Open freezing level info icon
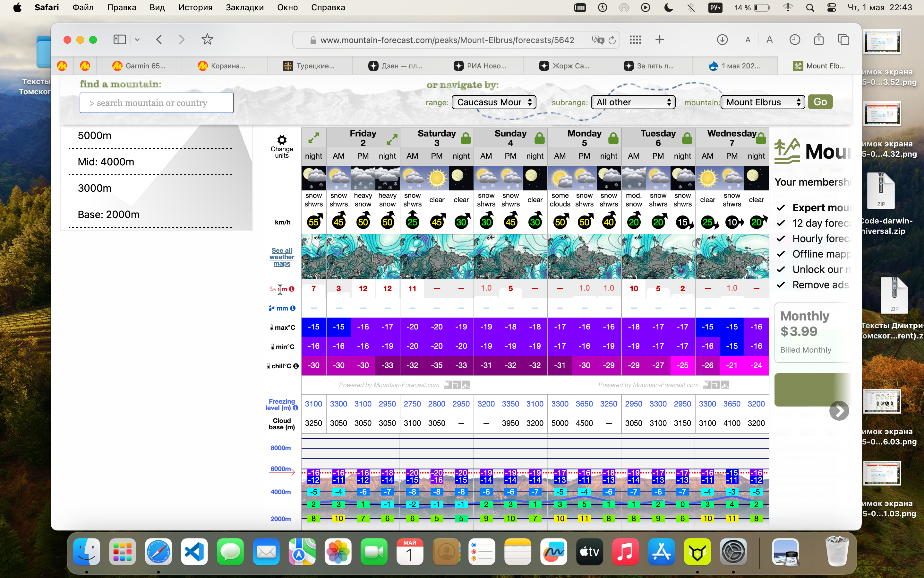This screenshot has width=924, height=578. (295, 408)
